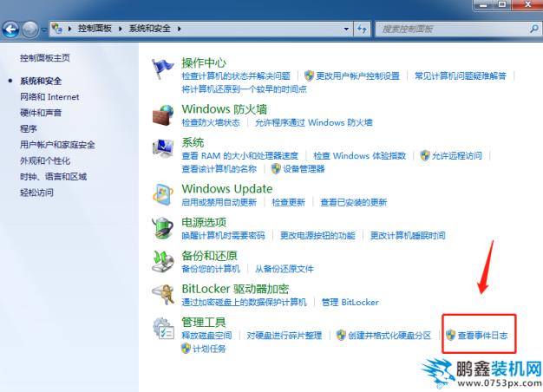Click the Forward navigation arrow button
The height and width of the screenshot is (392, 543).
pyautogui.click(x=30, y=29)
